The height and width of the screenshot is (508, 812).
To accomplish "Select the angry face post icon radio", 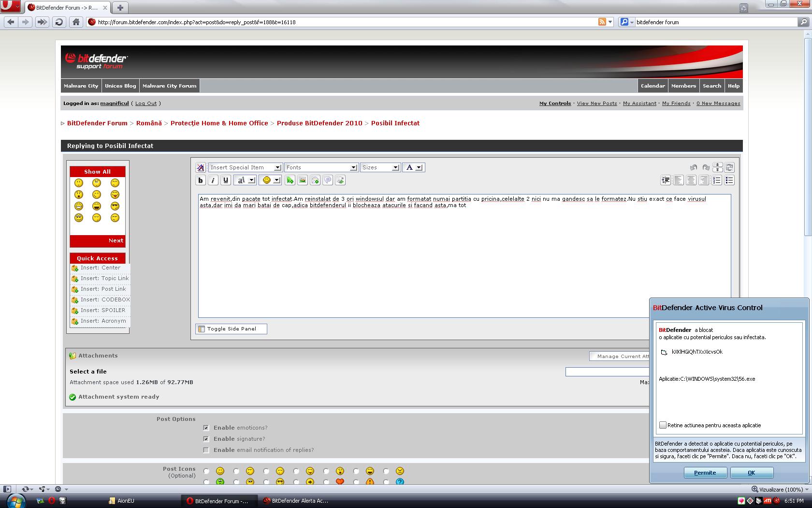I will pyautogui.click(x=386, y=471).
